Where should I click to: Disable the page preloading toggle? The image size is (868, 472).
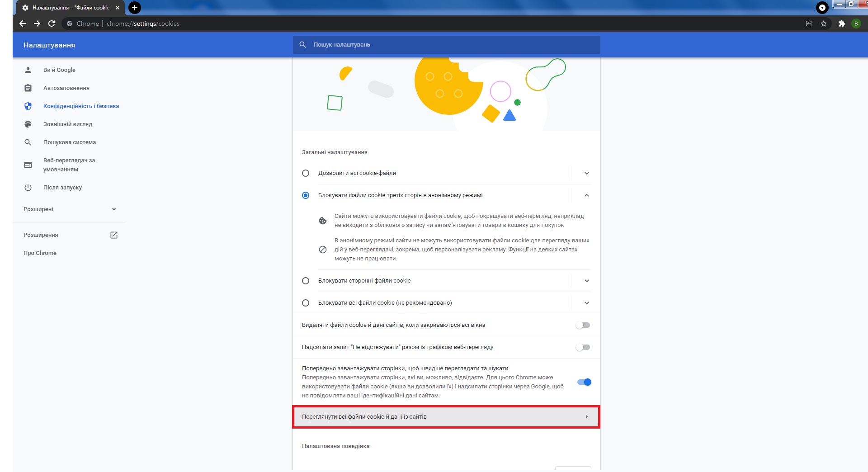coord(584,382)
